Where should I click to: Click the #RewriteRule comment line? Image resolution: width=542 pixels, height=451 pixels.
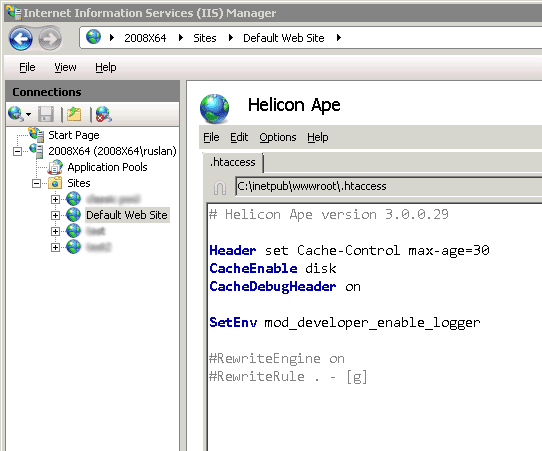pos(288,377)
